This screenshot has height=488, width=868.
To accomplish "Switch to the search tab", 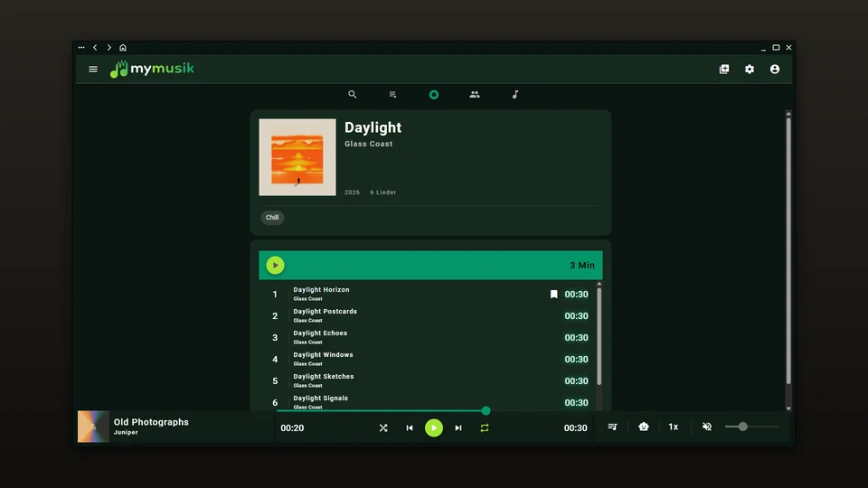I will tap(352, 95).
